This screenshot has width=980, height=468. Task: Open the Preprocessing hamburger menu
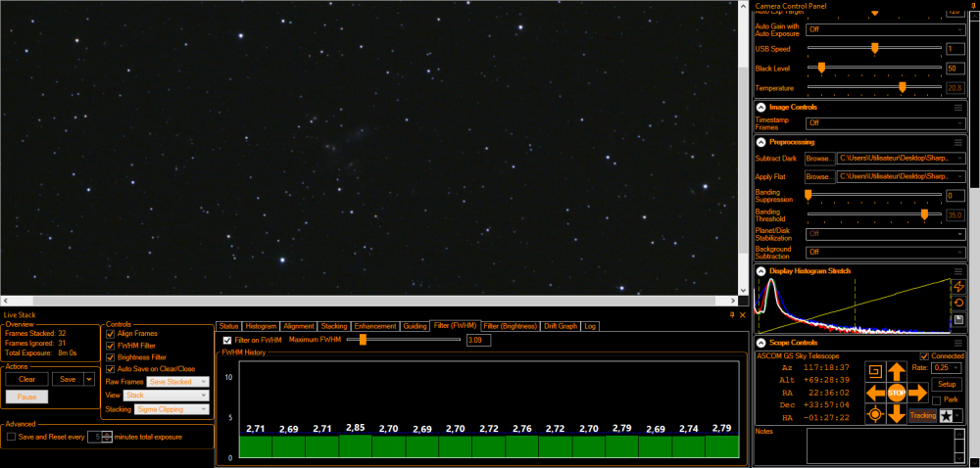coord(958,142)
